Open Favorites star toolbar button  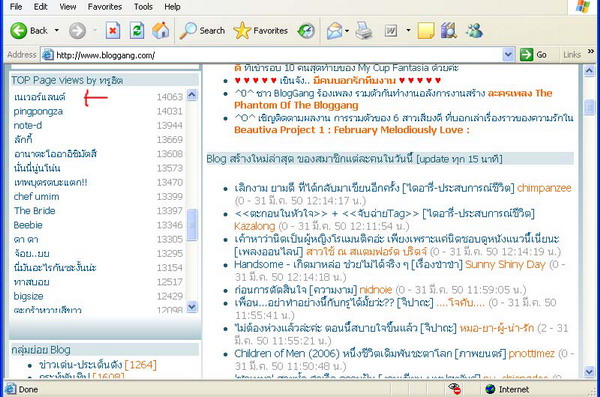pos(261,31)
